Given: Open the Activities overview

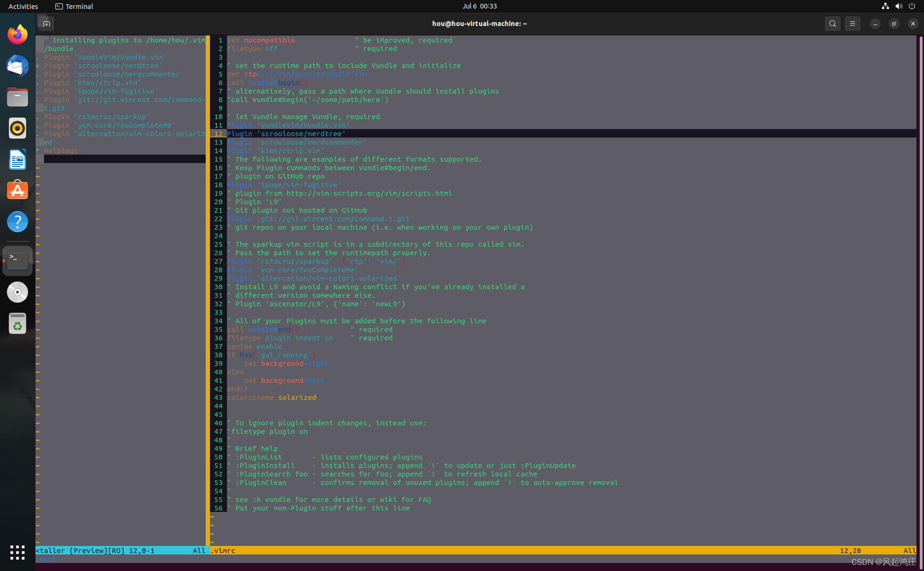Looking at the screenshot, I should 23,6.
